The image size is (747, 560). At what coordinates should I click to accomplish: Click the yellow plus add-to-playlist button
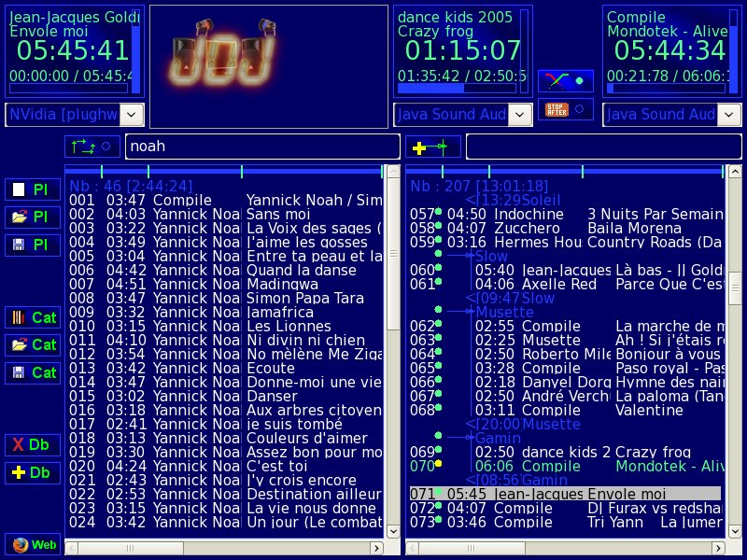433,147
